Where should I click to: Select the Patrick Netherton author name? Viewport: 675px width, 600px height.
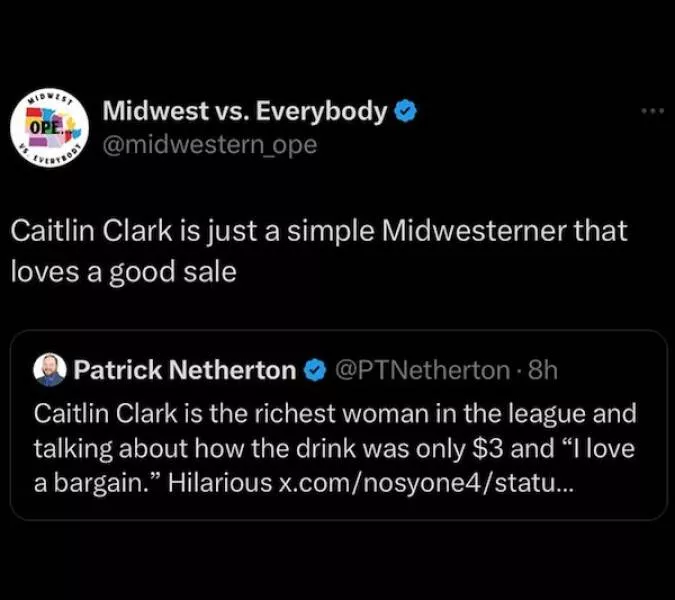click(x=185, y=371)
